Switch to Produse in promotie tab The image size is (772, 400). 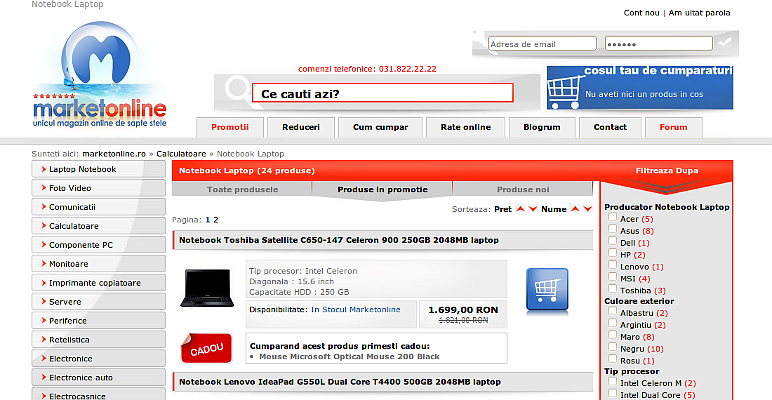point(382,190)
